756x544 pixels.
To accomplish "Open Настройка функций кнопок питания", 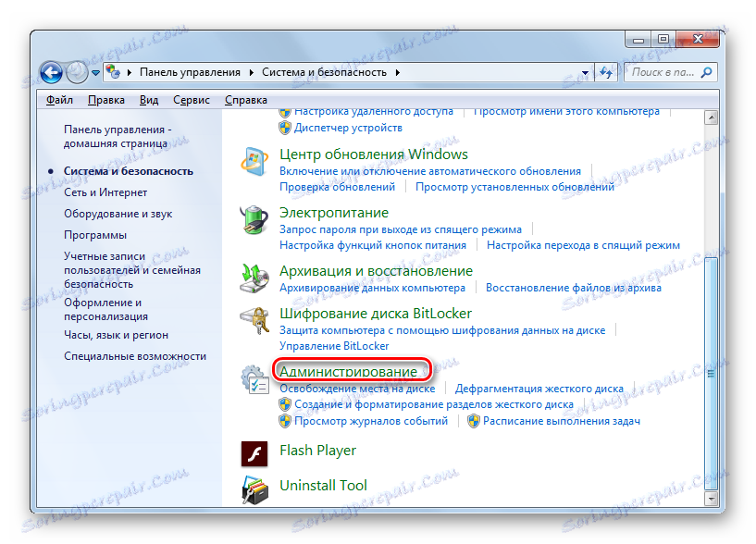I will pyautogui.click(x=373, y=245).
